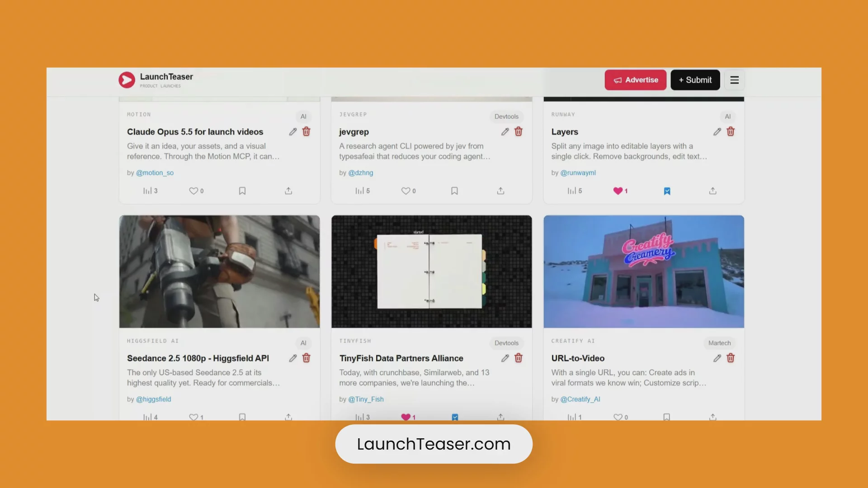Click the Advertise button
Image resolution: width=868 pixels, height=488 pixels.
pos(635,80)
